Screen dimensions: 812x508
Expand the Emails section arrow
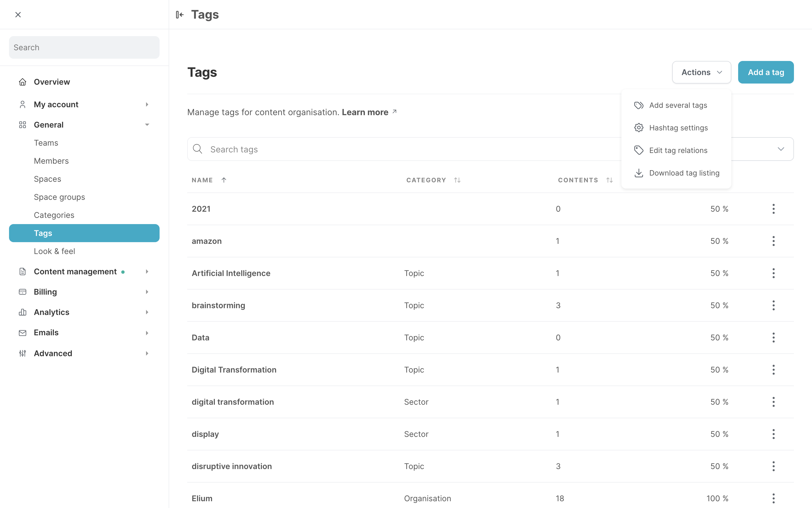click(x=147, y=333)
